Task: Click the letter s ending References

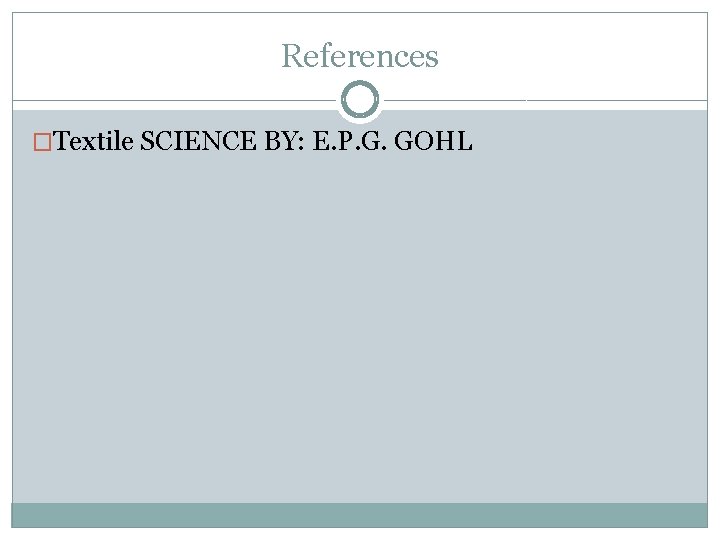Action: pos(432,59)
